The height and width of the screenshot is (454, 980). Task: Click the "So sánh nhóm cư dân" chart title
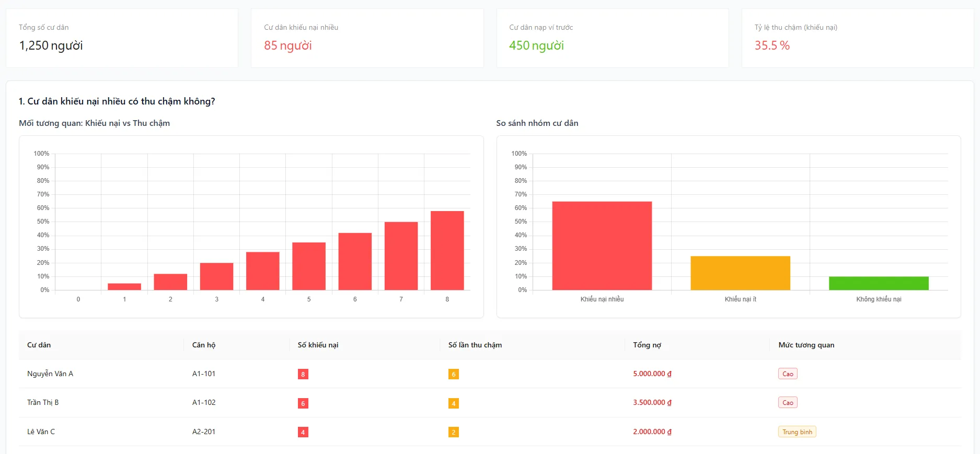pos(537,123)
